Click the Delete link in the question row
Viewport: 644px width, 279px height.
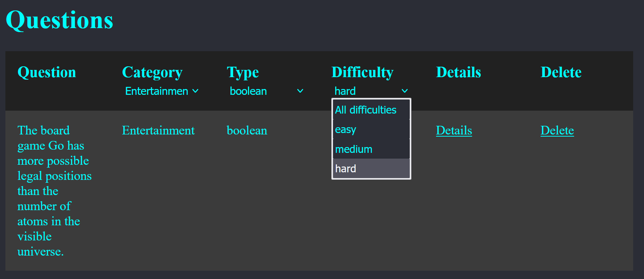click(557, 130)
